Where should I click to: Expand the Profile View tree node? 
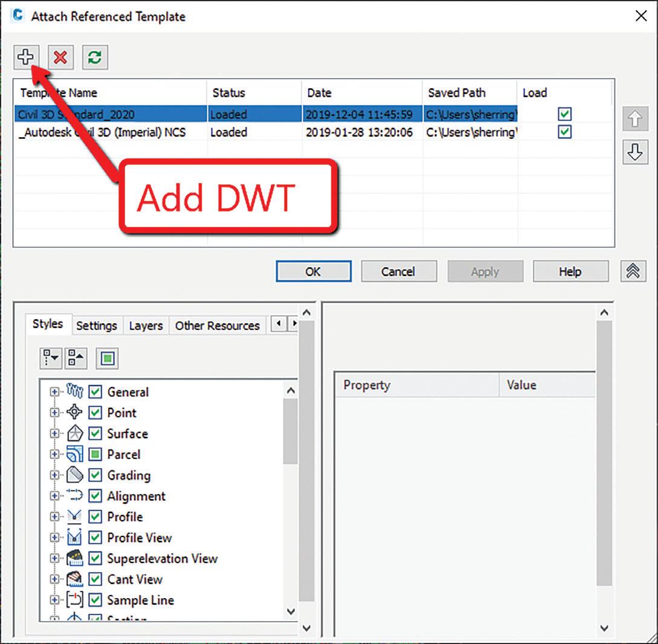click(54, 537)
